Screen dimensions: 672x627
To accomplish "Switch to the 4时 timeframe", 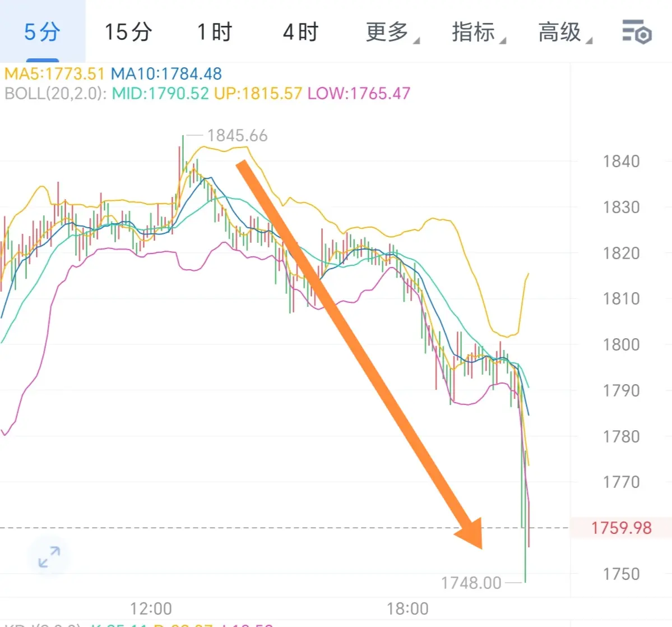I will tap(300, 32).
